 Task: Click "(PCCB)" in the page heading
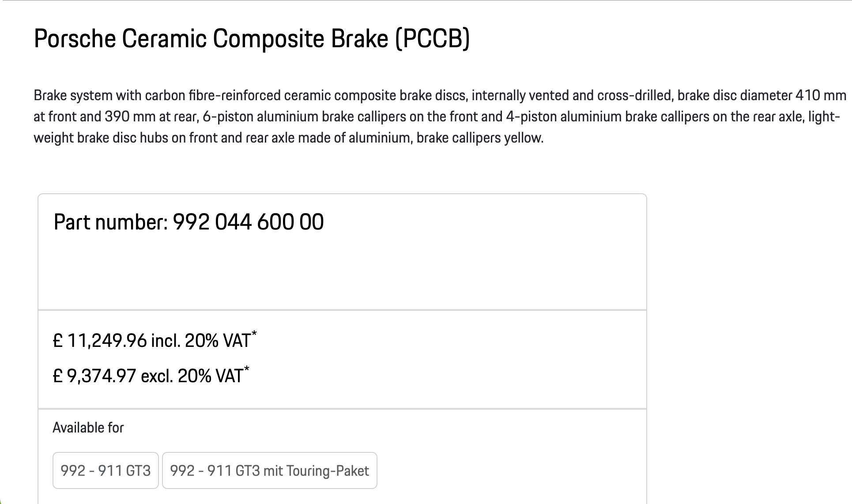click(x=432, y=38)
